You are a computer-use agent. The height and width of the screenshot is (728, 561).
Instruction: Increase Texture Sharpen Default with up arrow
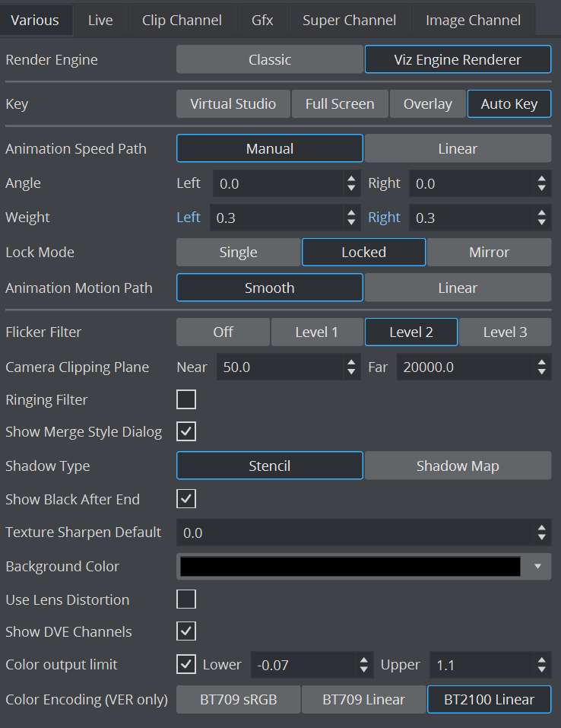(x=541, y=528)
